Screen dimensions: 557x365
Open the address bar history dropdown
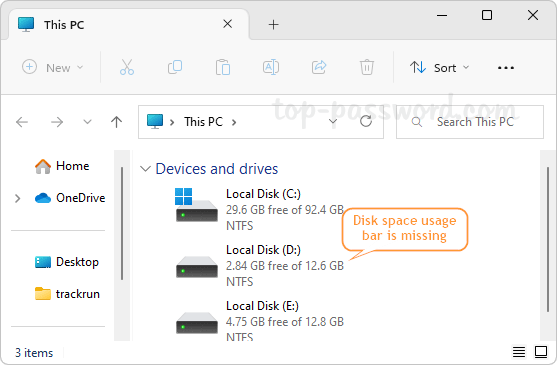click(x=333, y=122)
